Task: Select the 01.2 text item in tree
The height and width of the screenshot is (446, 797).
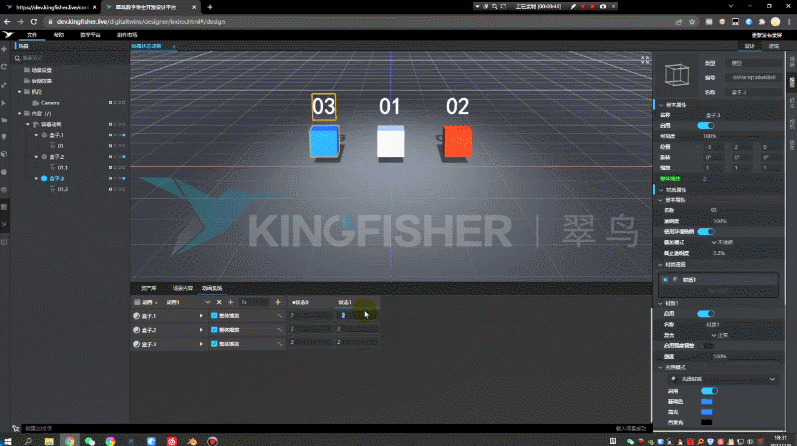Action: (x=63, y=189)
